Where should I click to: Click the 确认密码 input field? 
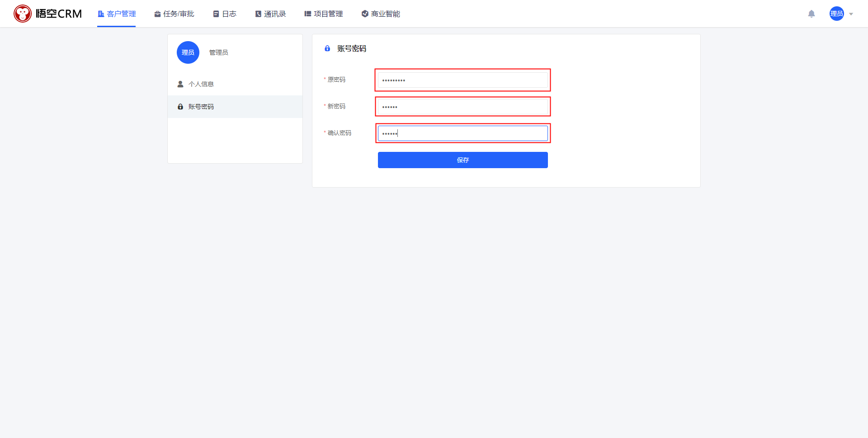click(x=463, y=133)
